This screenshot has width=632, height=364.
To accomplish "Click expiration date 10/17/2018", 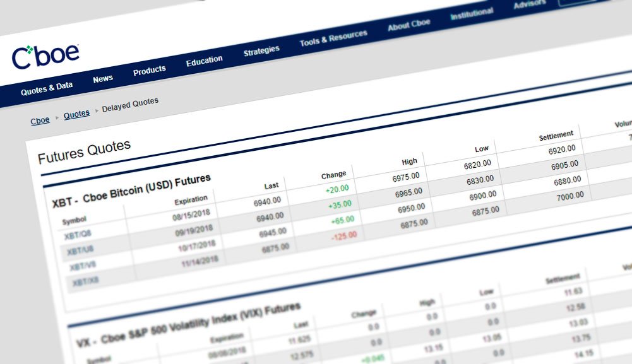I will click(197, 246).
